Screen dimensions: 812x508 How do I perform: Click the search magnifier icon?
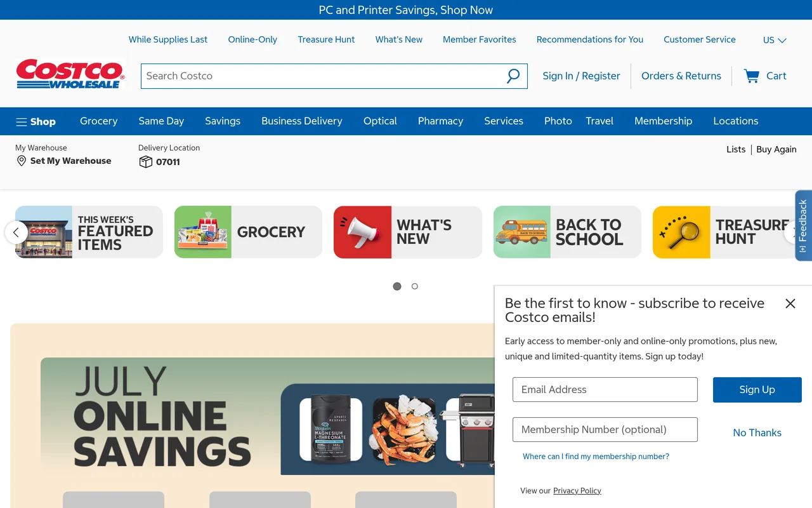click(513, 76)
